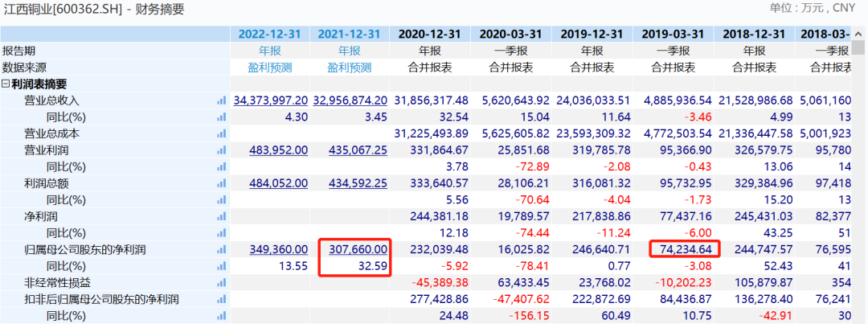Open chart icon for 营业利润 row

point(222,150)
